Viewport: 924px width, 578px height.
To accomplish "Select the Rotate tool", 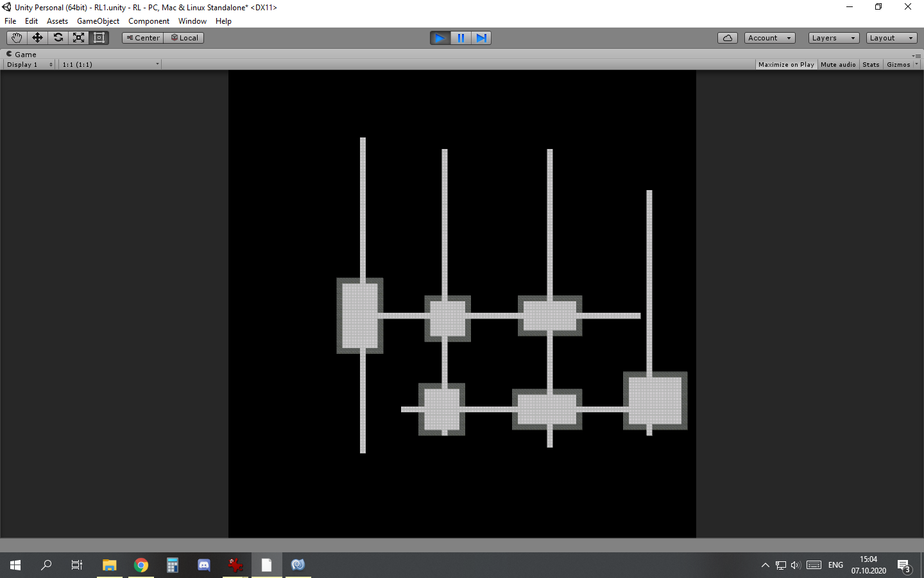I will 58,38.
